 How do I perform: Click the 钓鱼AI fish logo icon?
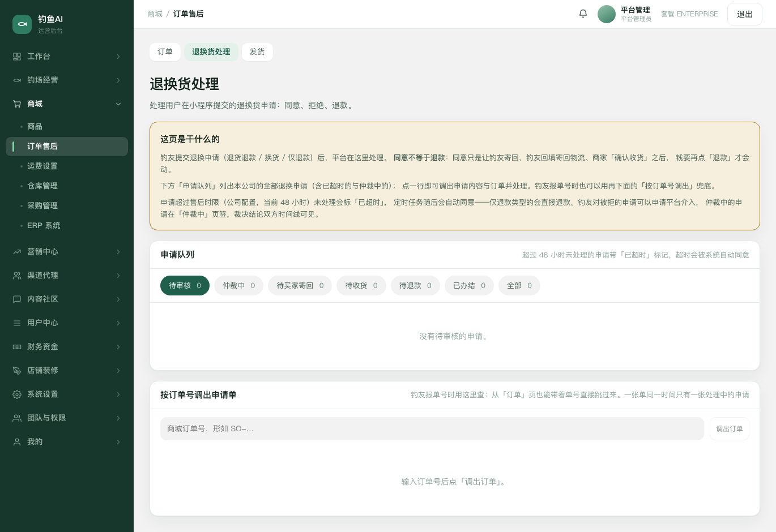pos(22,24)
